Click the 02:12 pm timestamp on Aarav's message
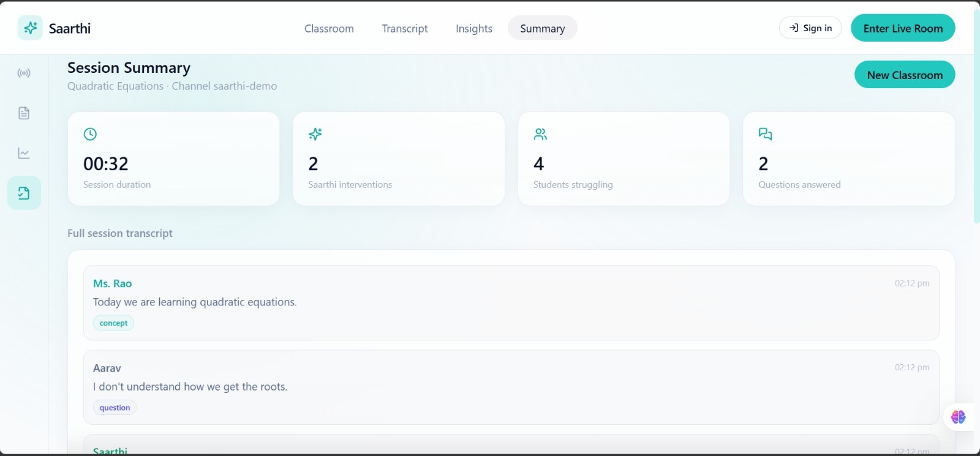980x456 pixels. coord(912,367)
